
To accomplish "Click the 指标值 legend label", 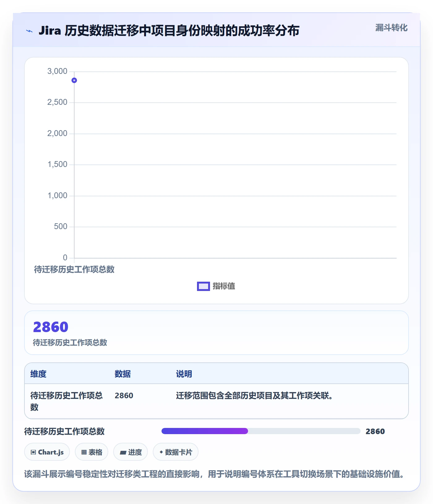I will 224,286.
